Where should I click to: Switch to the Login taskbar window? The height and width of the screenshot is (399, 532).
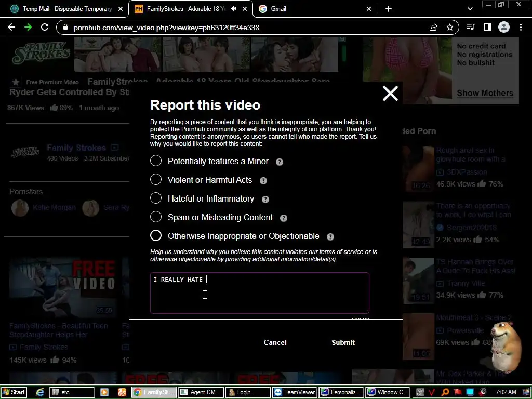pyautogui.click(x=248, y=392)
